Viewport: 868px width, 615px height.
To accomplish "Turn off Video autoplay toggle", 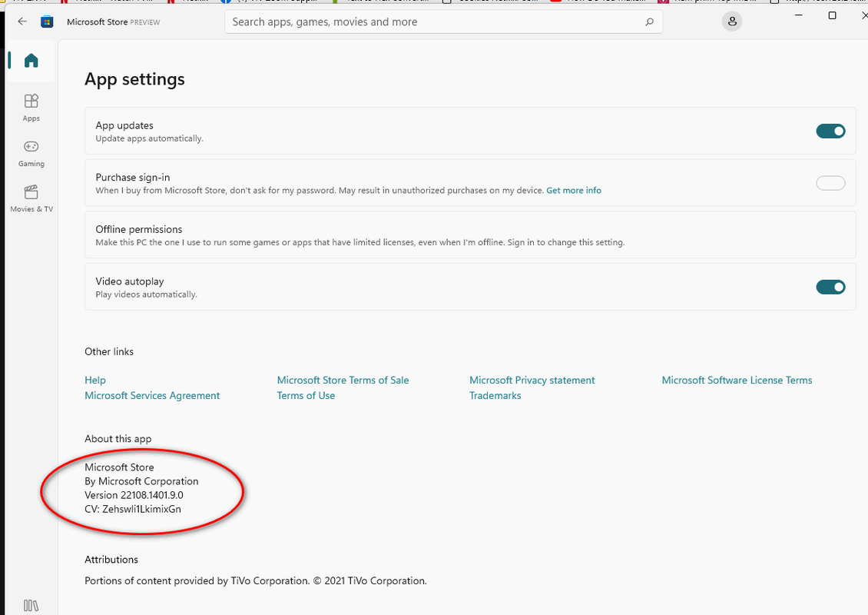I will tap(830, 287).
